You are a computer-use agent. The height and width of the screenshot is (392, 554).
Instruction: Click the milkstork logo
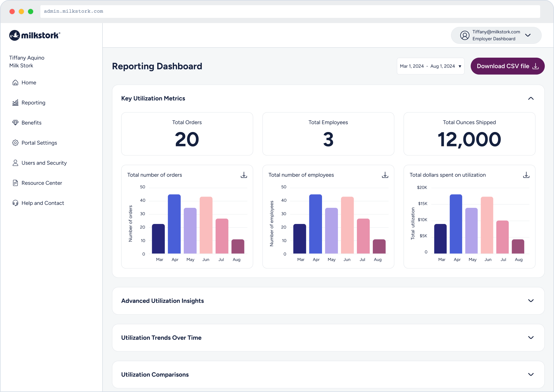[x=35, y=35]
